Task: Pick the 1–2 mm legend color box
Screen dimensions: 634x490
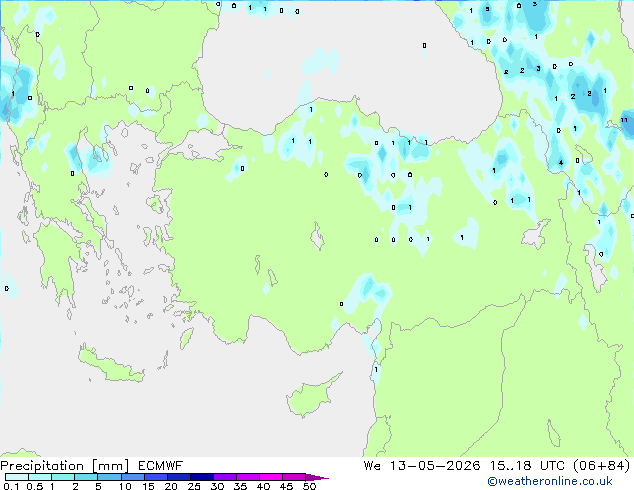Action: click(x=63, y=477)
